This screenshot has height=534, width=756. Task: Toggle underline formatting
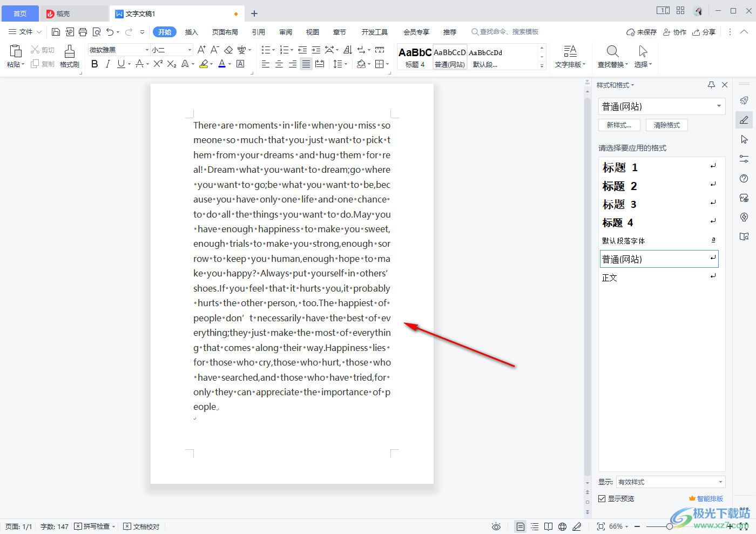click(121, 64)
